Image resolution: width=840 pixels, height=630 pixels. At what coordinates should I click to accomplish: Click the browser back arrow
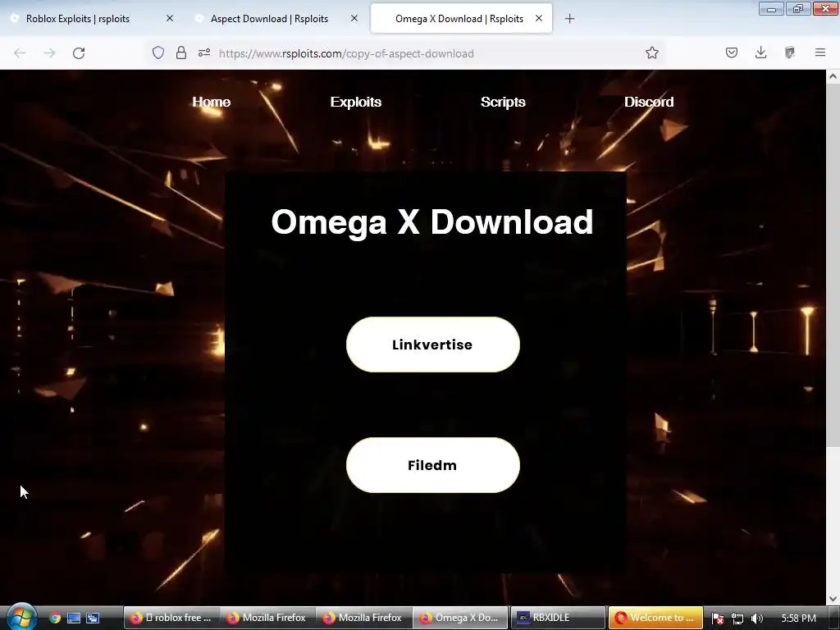click(20, 53)
